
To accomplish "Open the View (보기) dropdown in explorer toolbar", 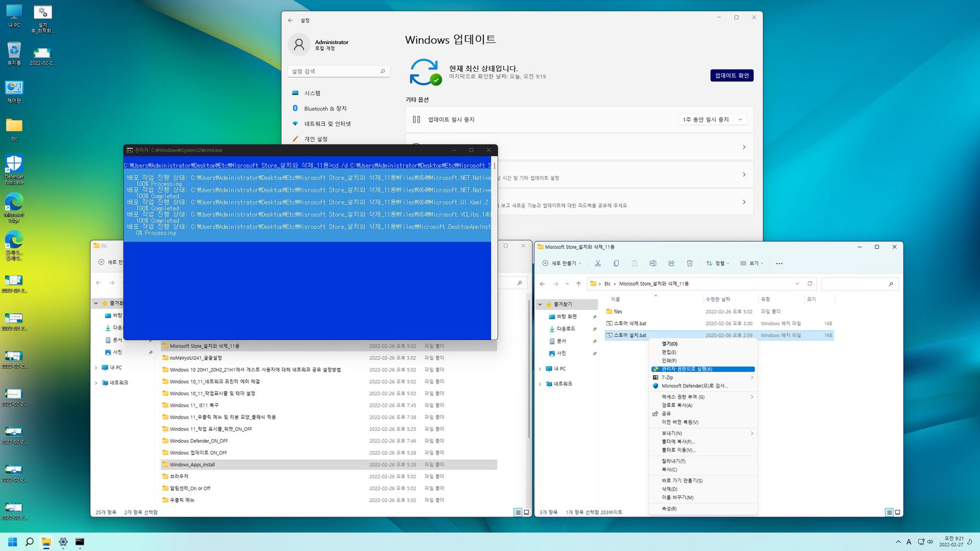I will 752,263.
